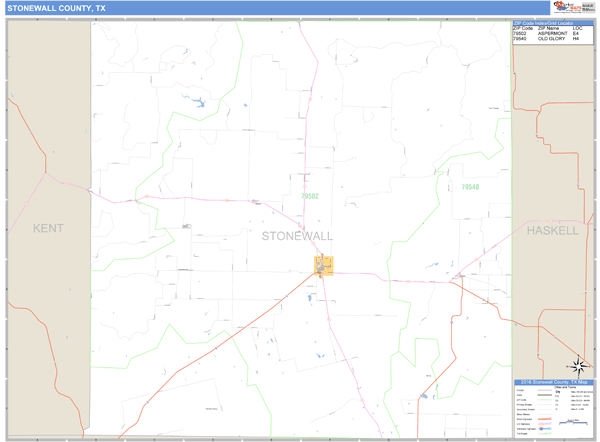Click the publisher logo in top-right corner

tap(573, 7)
